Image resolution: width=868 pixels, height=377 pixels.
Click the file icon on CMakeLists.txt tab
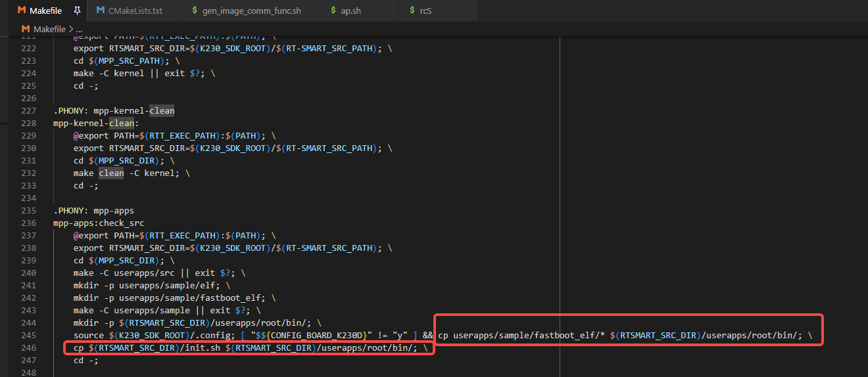pos(101,11)
